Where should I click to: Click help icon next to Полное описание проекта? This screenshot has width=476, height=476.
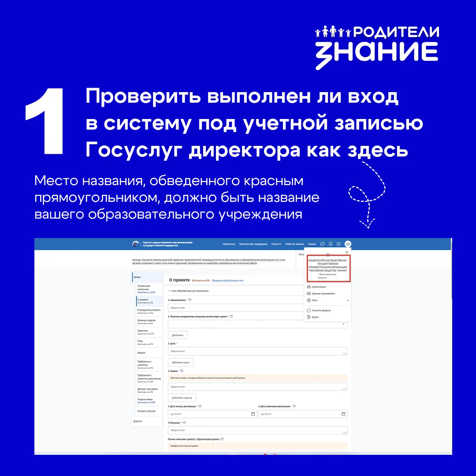pyautogui.click(x=222, y=439)
